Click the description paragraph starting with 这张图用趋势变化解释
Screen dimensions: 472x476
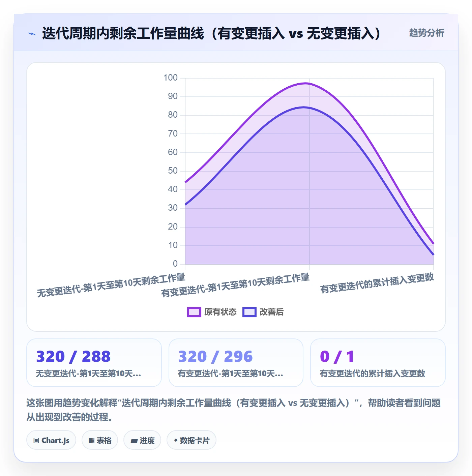coord(234,410)
